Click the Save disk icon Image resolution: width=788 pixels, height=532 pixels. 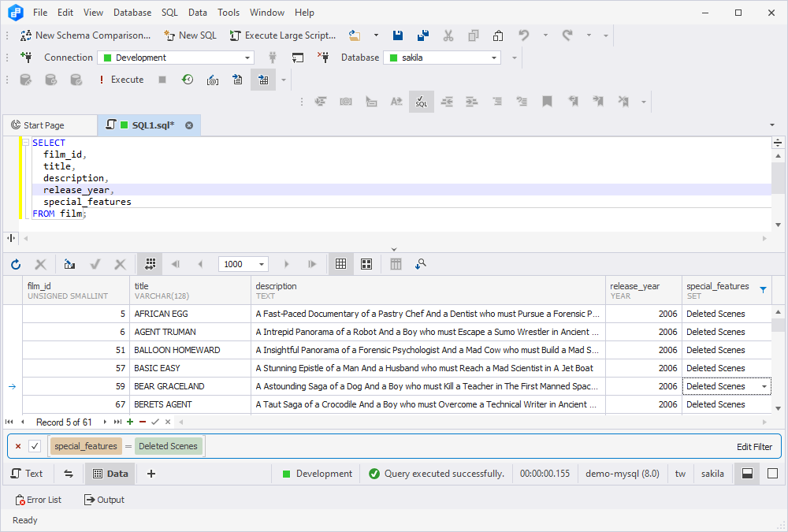click(x=397, y=35)
